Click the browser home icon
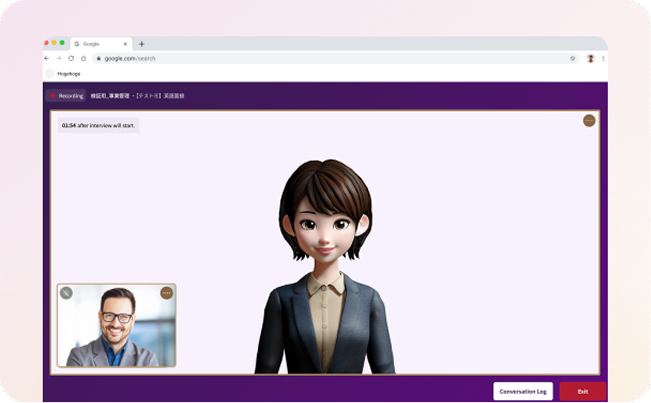Image resolution: width=651 pixels, height=403 pixels. tap(83, 58)
